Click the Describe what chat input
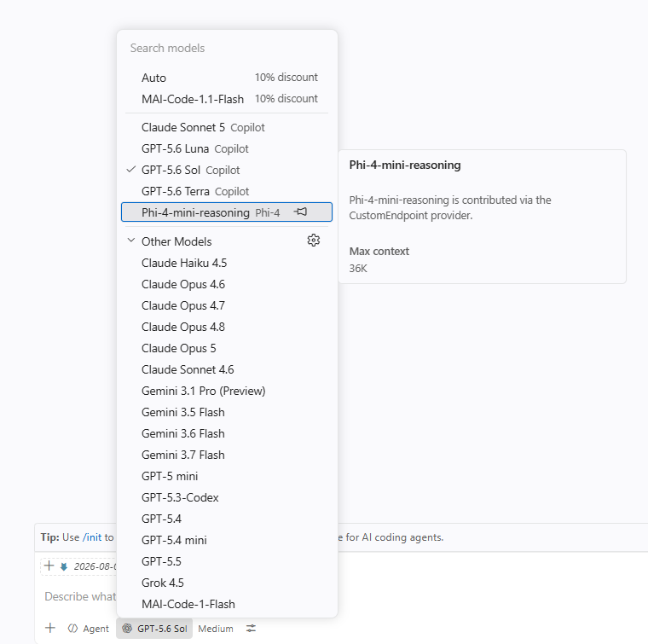 click(80, 596)
